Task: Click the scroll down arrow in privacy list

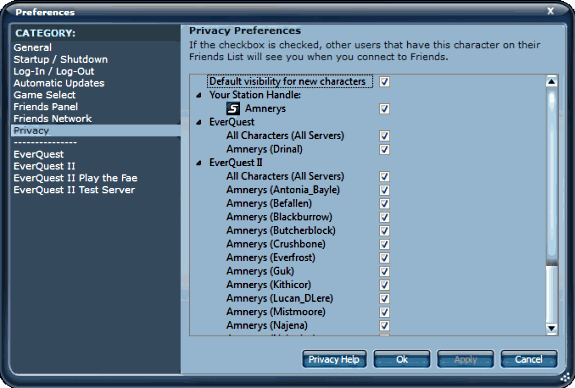Action: [x=551, y=328]
